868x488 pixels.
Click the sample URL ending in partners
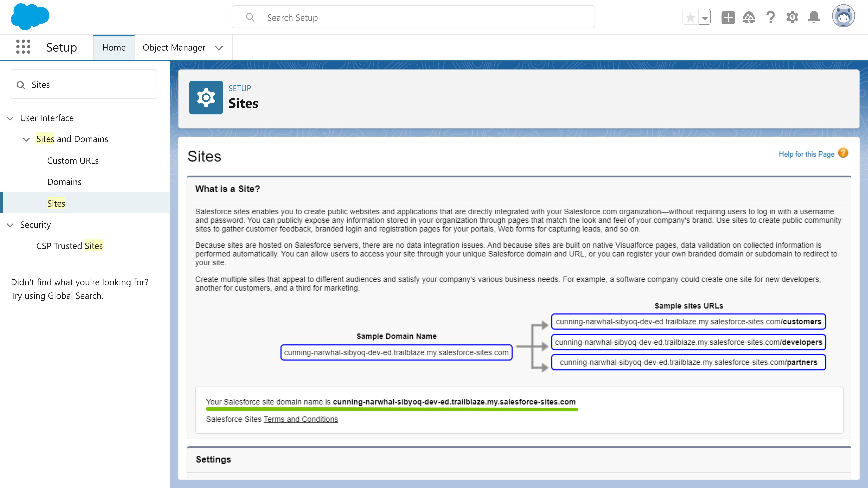688,362
